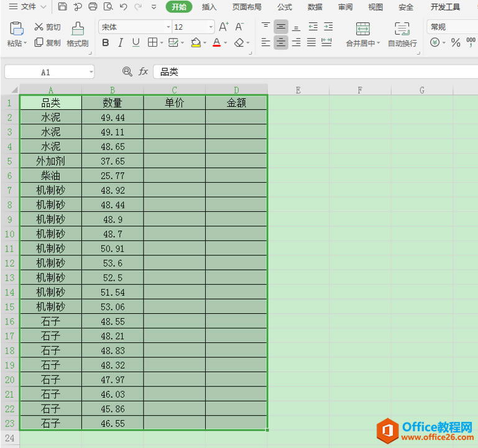Switch to 视图 tab

coord(375,7)
